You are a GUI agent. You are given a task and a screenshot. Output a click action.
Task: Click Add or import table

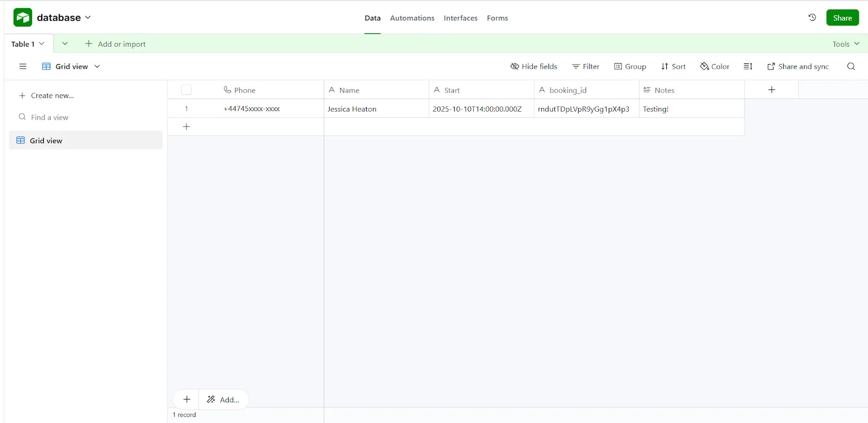[x=116, y=44]
